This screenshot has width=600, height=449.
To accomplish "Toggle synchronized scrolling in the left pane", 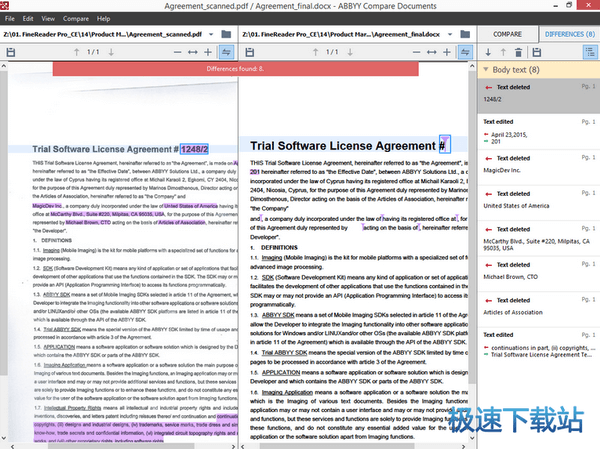I will click(x=227, y=52).
